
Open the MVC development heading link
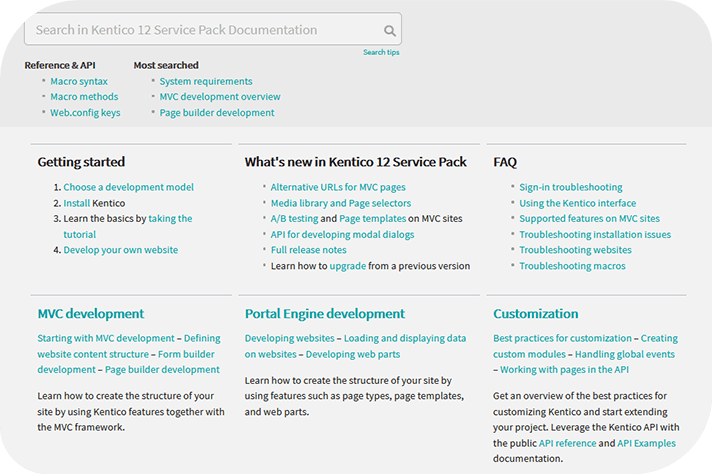point(90,314)
